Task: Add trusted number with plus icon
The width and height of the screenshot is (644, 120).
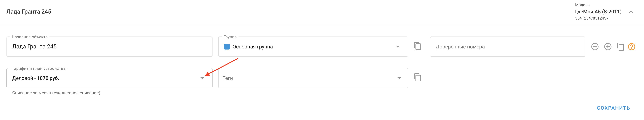Action: tap(608, 47)
